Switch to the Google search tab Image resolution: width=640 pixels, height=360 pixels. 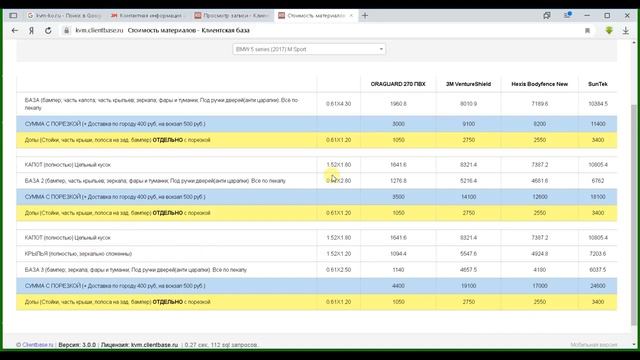point(65,16)
